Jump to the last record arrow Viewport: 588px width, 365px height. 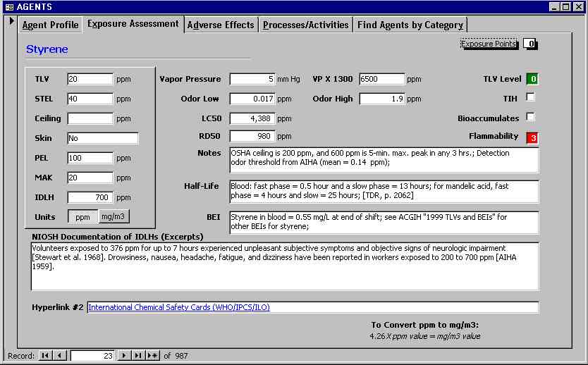[138, 356]
